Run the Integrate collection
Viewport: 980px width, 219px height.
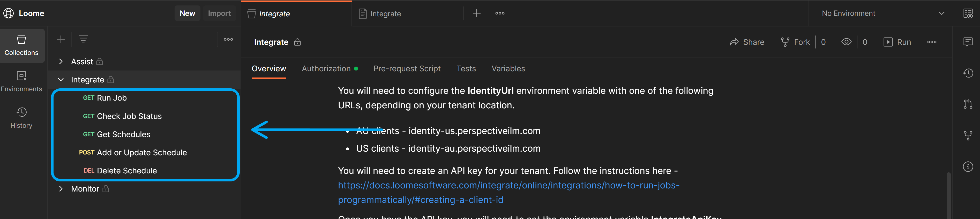pos(897,42)
